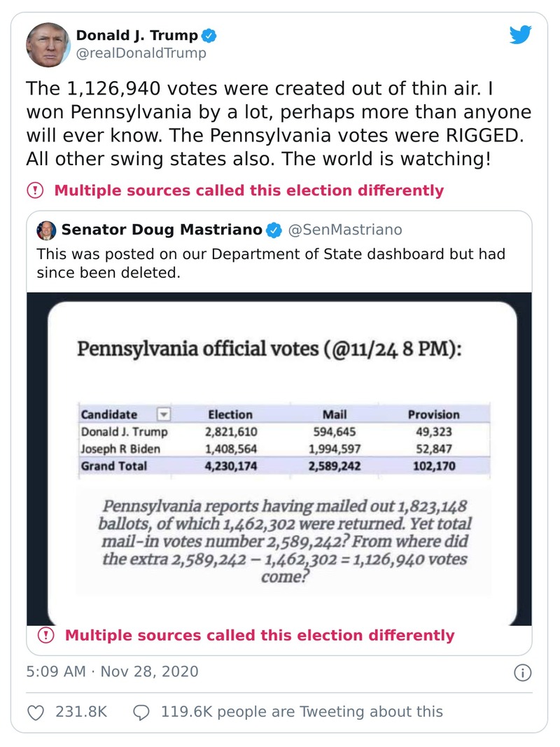Click the reply speech bubble icon
This screenshot has width=560, height=747.
(141, 712)
